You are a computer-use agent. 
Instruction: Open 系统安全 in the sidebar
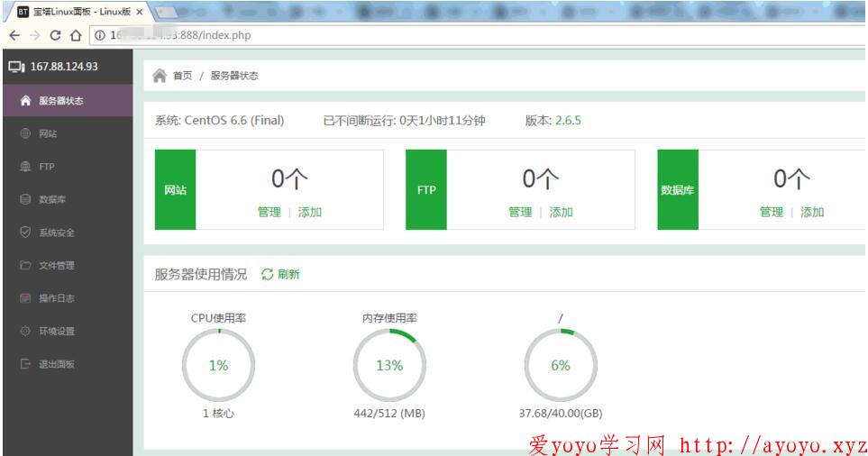pos(68,233)
